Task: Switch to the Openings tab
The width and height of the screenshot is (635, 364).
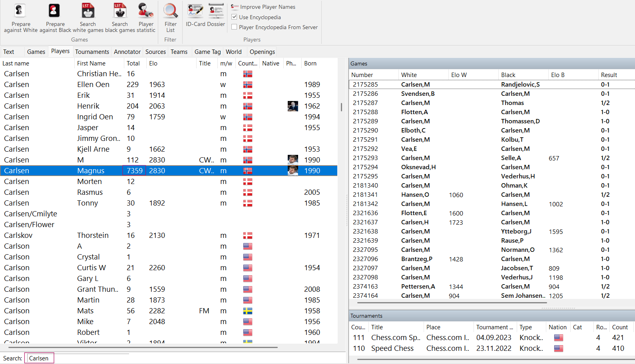Action: click(262, 52)
